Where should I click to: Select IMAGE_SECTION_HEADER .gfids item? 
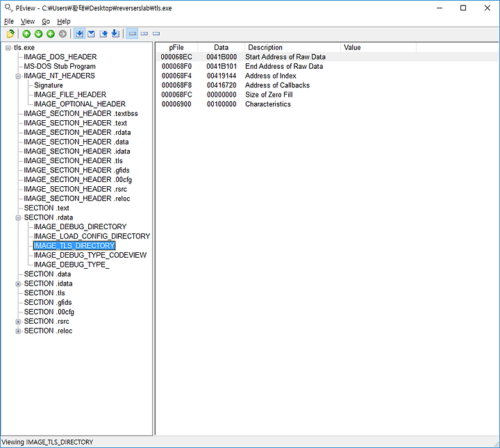pos(76,170)
